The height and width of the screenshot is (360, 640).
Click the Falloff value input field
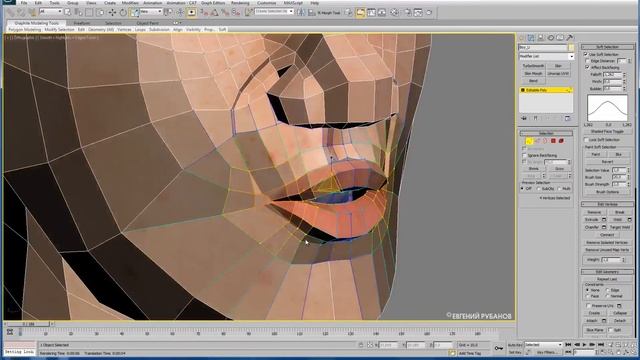tap(612, 75)
